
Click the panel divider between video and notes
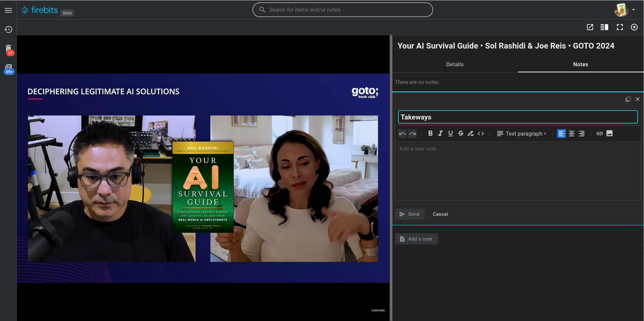pos(391,178)
